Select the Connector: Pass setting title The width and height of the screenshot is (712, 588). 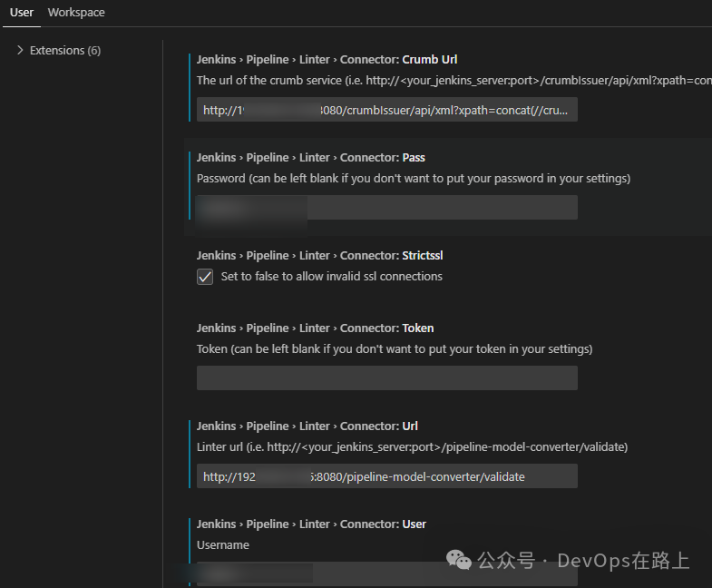[x=310, y=158]
